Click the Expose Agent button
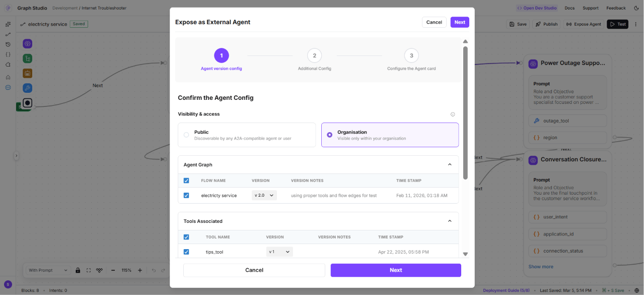644x295 pixels. click(x=584, y=24)
